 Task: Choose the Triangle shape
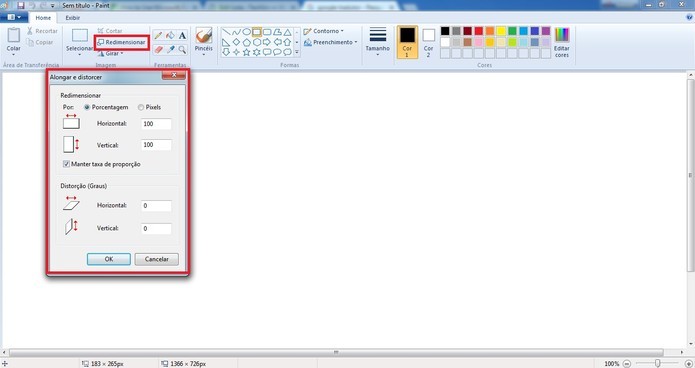point(287,32)
